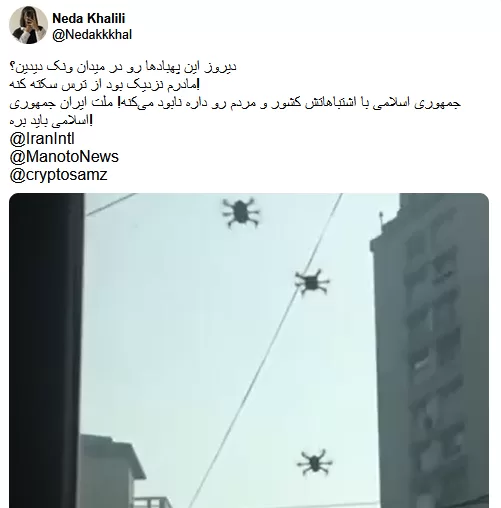Click the middle drone near the power line
Viewport: 501px width, 508px height.
(312, 282)
